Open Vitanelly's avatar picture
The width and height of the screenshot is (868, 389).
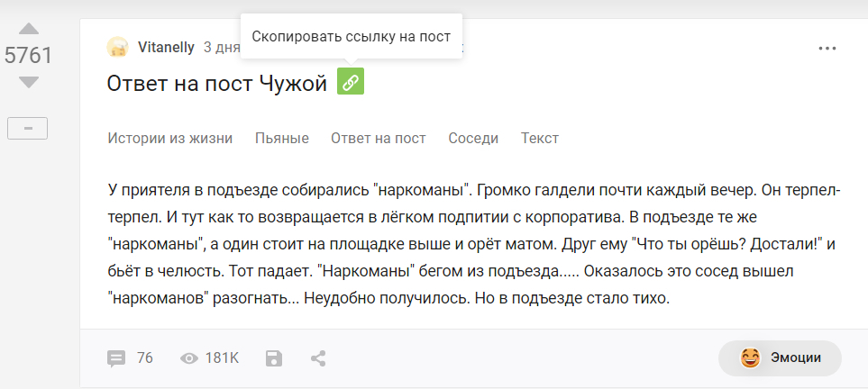point(117,48)
